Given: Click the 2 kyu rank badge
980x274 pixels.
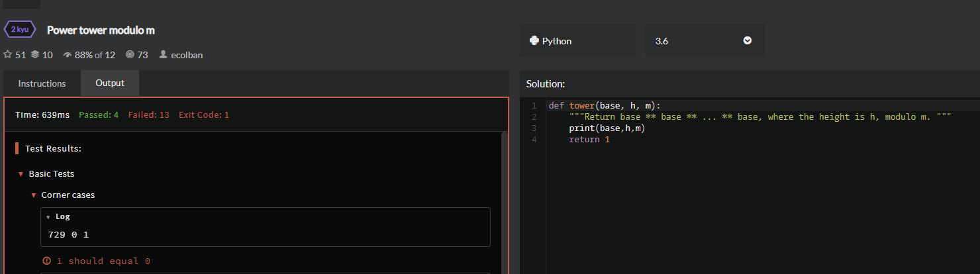Looking at the screenshot, I should tap(20, 30).
